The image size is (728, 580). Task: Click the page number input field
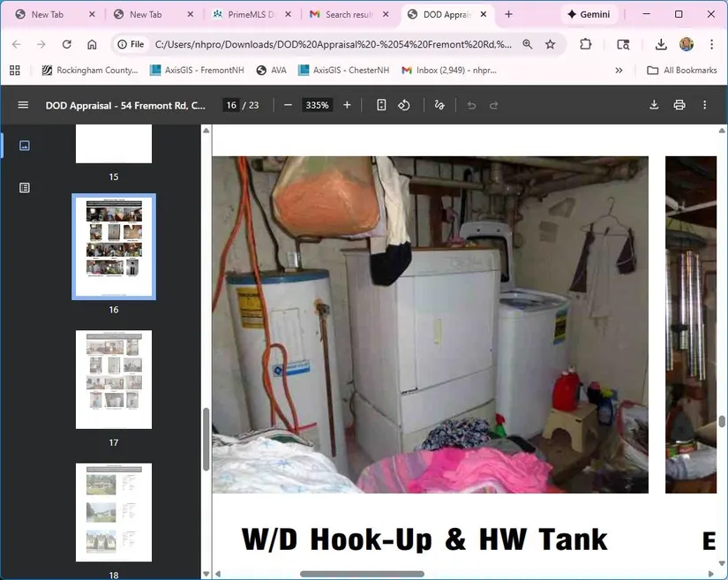point(231,105)
